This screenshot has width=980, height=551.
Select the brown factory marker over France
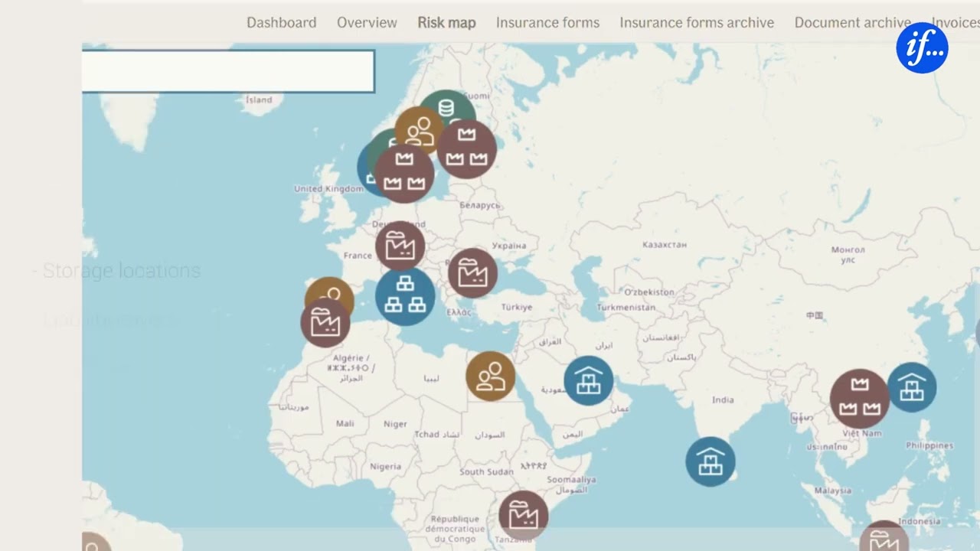[x=400, y=246]
